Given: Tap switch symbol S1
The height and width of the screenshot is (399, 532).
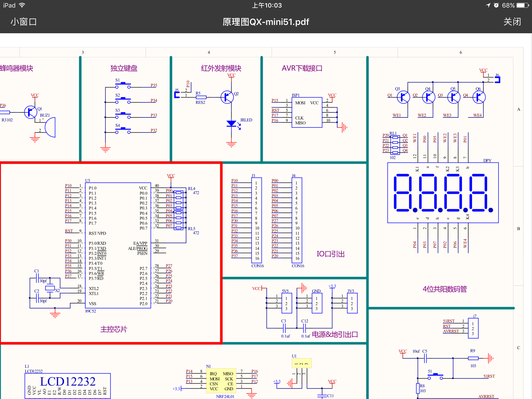Looking at the screenshot, I should tap(123, 85).
